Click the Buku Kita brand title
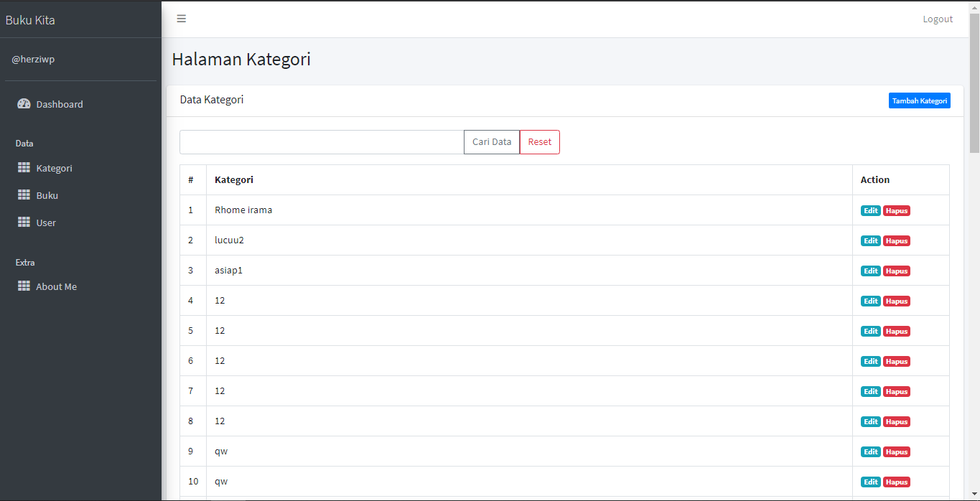The width and height of the screenshot is (980, 501). point(30,20)
